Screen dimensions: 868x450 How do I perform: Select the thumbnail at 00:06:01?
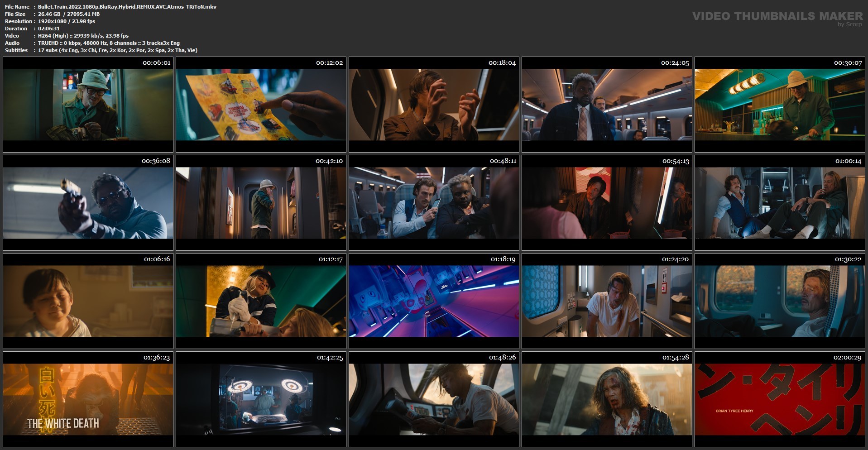88,105
